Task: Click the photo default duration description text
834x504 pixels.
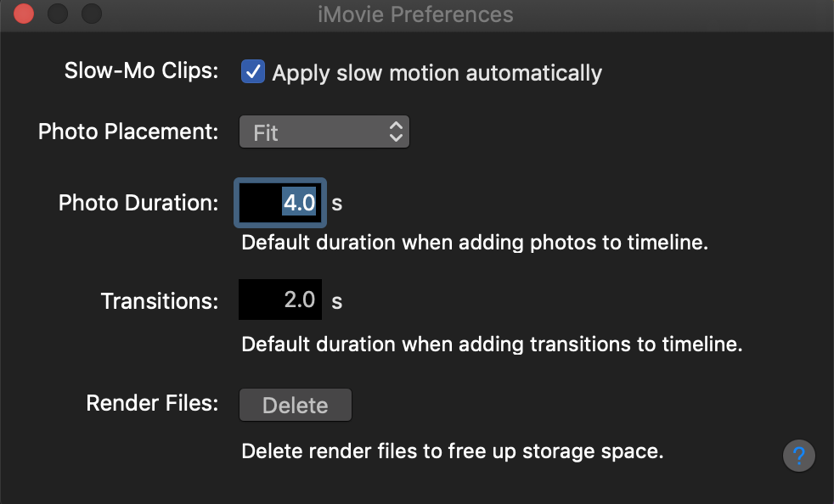Action: (475, 243)
